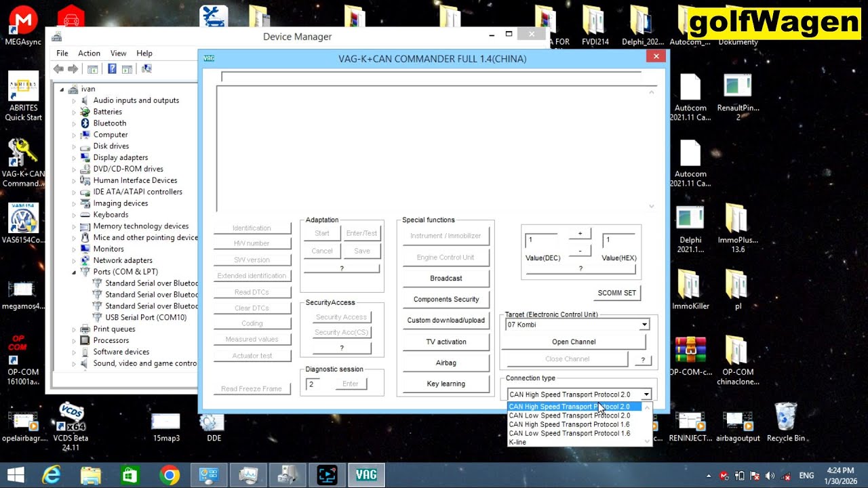Screen dimensions: 868x488
Task: Expand Display adapters category
Action: pos(75,158)
